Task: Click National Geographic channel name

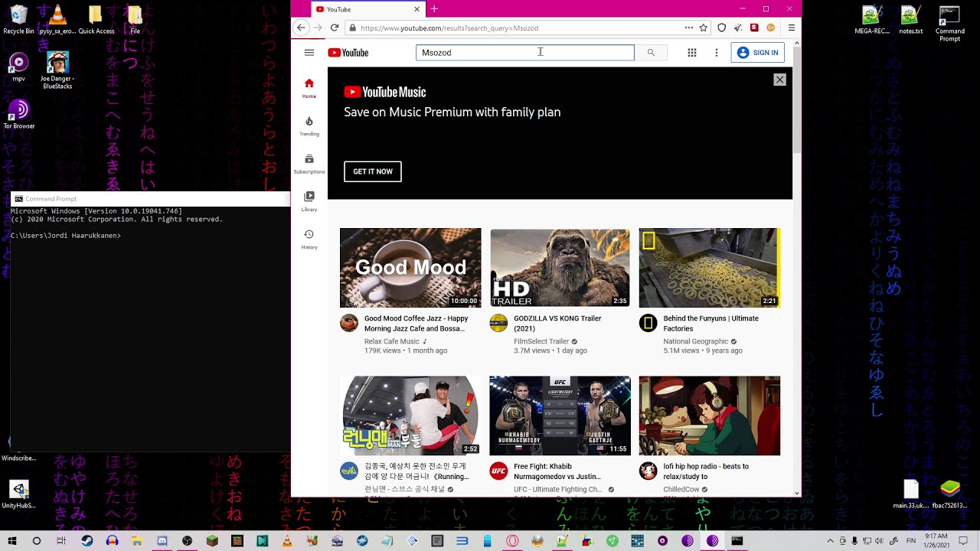Action: 696,341
